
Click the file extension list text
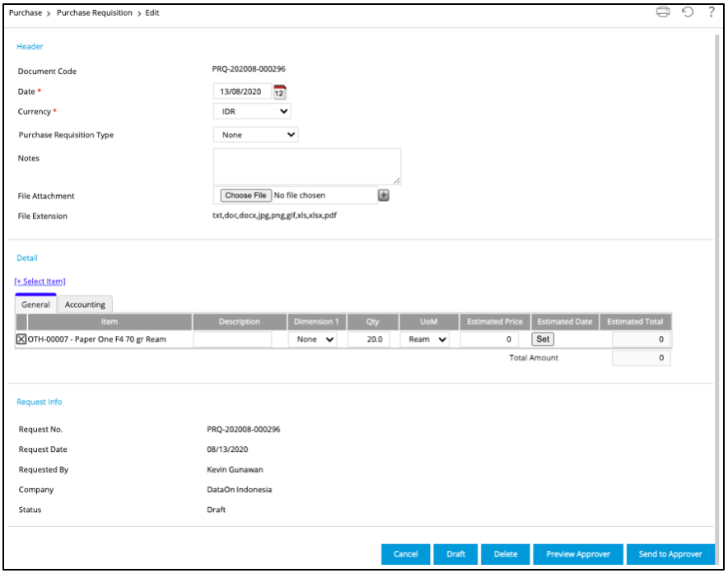[x=275, y=215]
